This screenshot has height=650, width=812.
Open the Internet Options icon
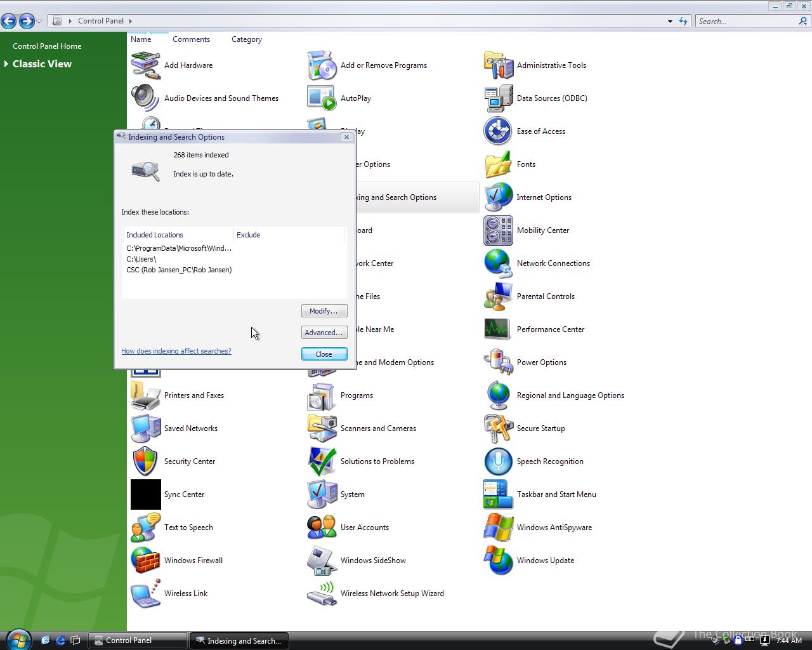[498, 197]
